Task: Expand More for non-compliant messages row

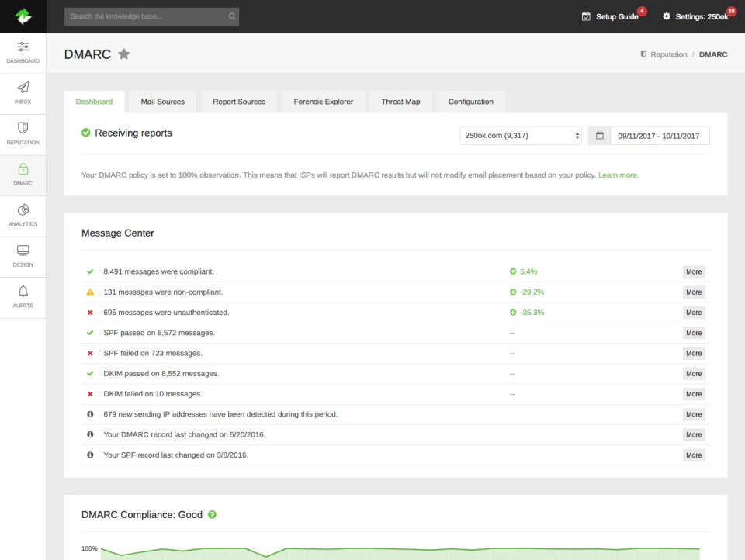Action: coord(693,292)
